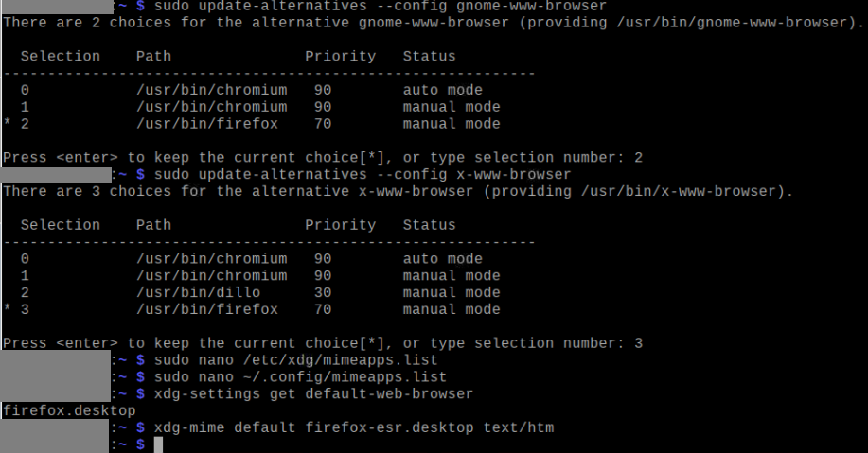The height and width of the screenshot is (453, 868).
Task: Click 'Priority' header in gnome-www-browser table
Action: point(340,57)
